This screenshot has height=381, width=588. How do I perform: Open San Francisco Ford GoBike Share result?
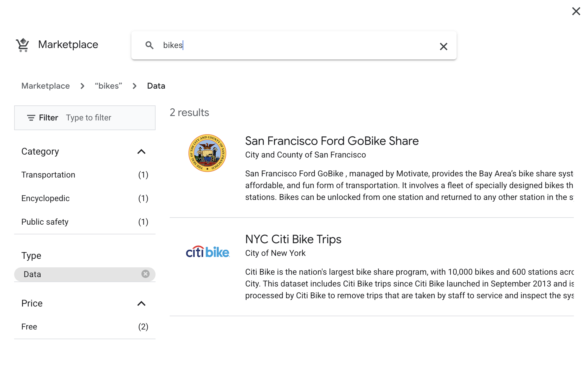tap(332, 141)
